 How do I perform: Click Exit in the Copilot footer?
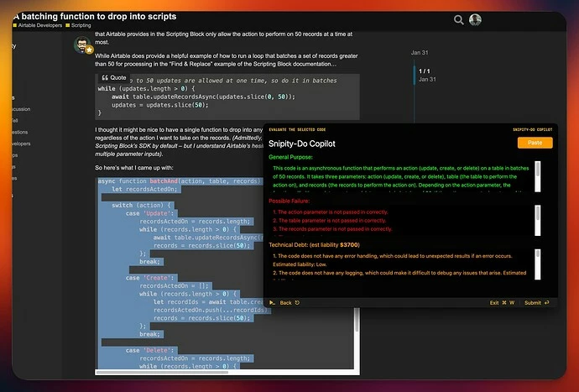pos(494,302)
